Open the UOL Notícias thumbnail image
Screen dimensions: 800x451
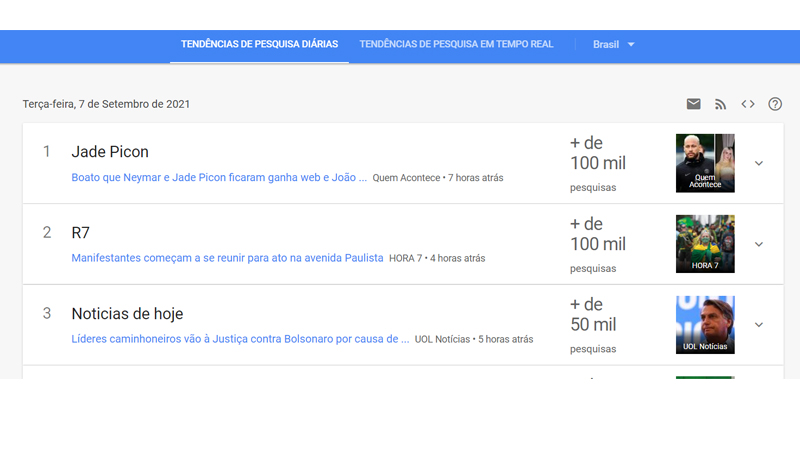coord(705,325)
